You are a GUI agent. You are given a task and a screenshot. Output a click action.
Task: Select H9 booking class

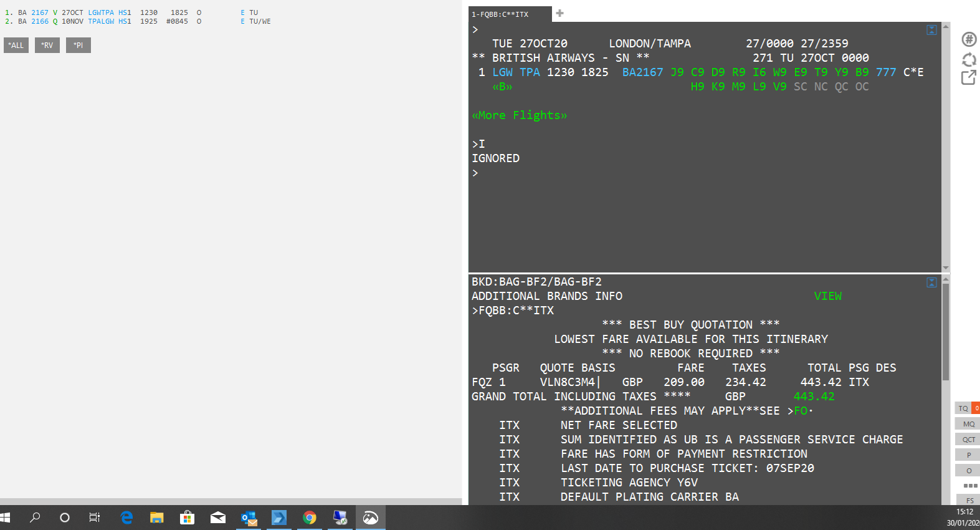pos(698,87)
